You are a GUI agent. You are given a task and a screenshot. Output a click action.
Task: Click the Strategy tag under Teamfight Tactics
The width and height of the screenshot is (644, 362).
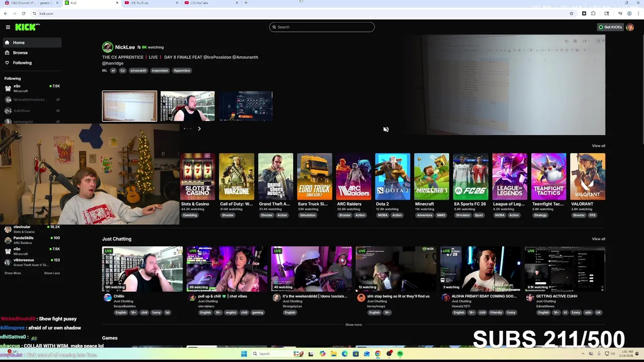540,215
